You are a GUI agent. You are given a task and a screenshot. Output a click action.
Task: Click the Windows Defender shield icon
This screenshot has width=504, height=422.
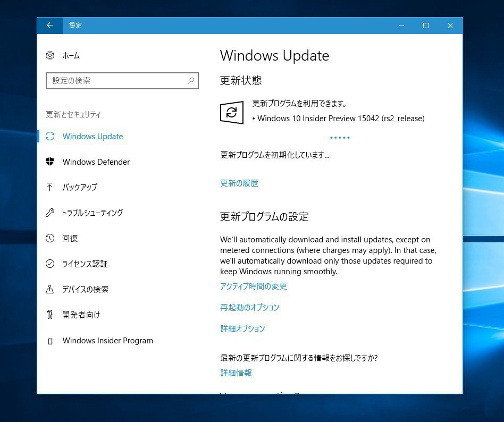50,162
